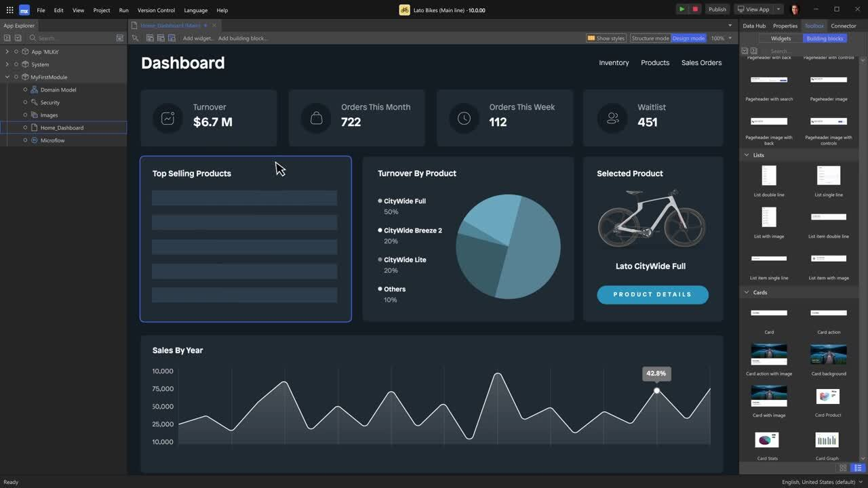
Task: Run the app with the green play button
Action: 682,9
